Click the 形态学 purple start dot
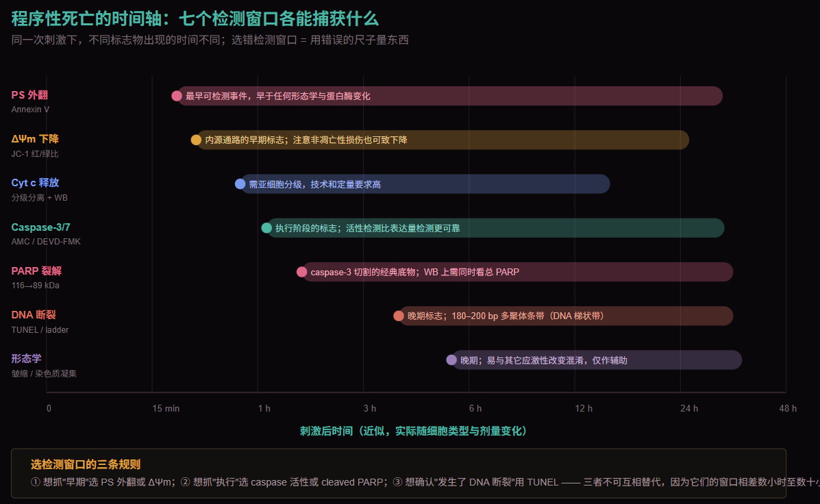 [451, 360]
